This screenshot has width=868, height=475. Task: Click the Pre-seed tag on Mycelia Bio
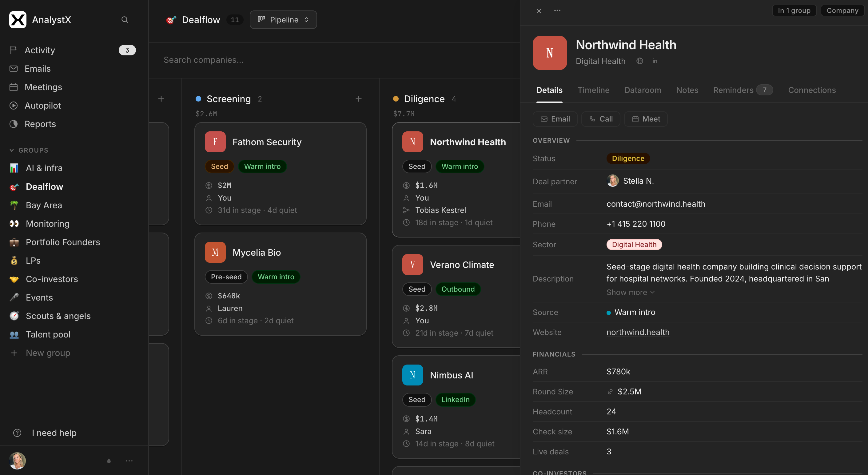(226, 277)
